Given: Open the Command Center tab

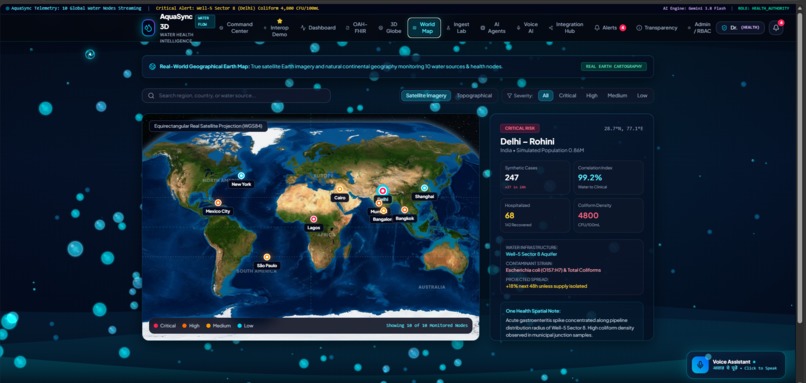Looking at the screenshot, I should tap(236, 28).
